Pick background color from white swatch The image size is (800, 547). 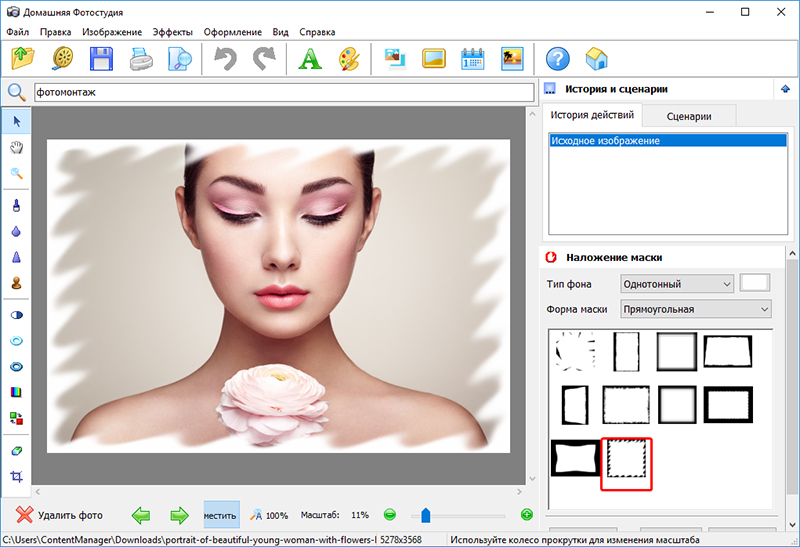[755, 283]
